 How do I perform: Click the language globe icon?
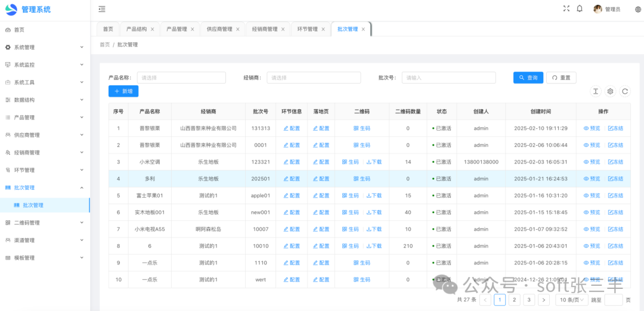(x=637, y=10)
